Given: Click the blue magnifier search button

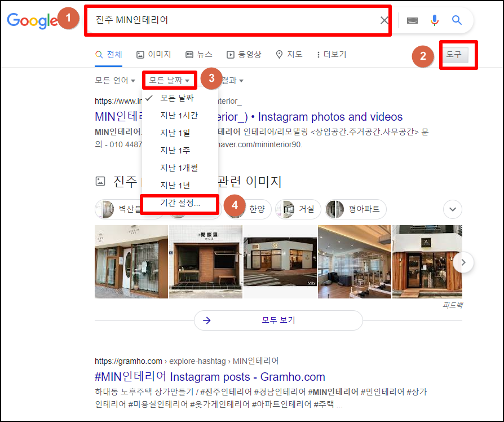Looking at the screenshot, I should (x=457, y=20).
